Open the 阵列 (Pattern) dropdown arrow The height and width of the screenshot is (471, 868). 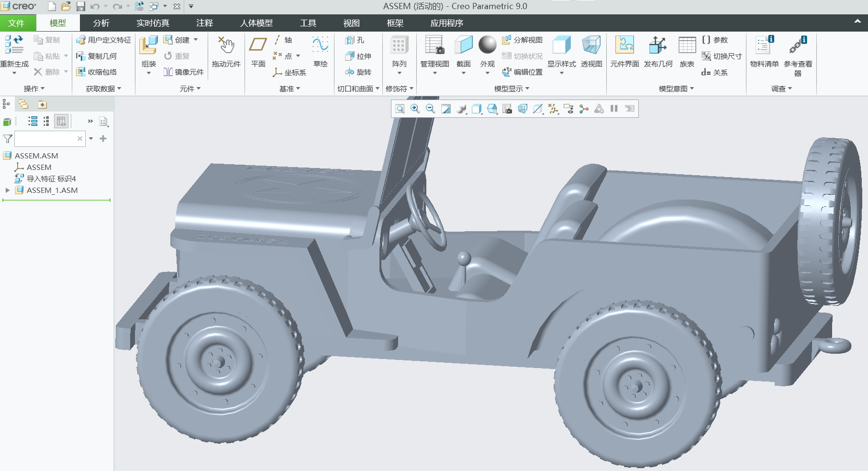[399, 73]
